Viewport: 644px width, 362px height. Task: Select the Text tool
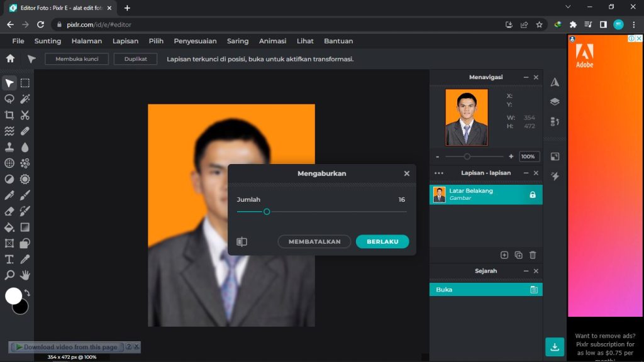(x=9, y=258)
